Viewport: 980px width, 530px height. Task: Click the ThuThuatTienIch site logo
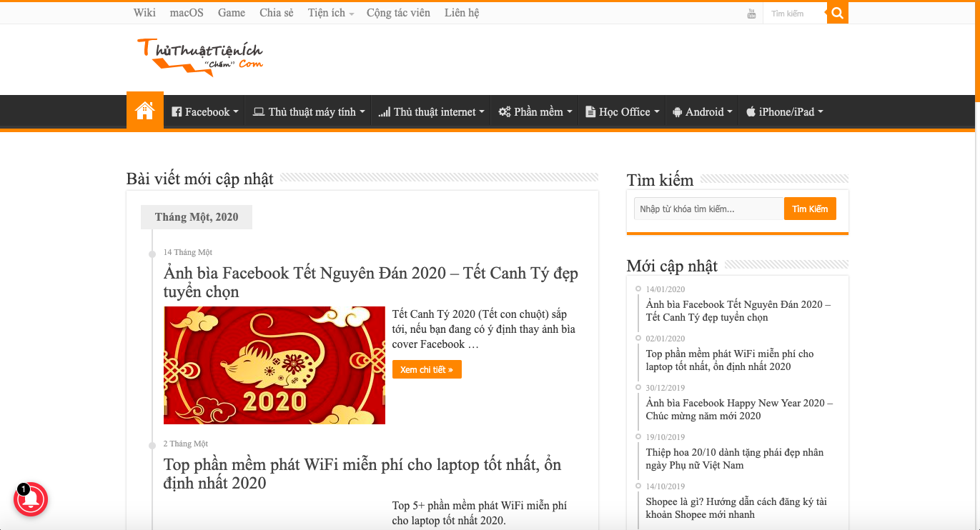(x=200, y=57)
